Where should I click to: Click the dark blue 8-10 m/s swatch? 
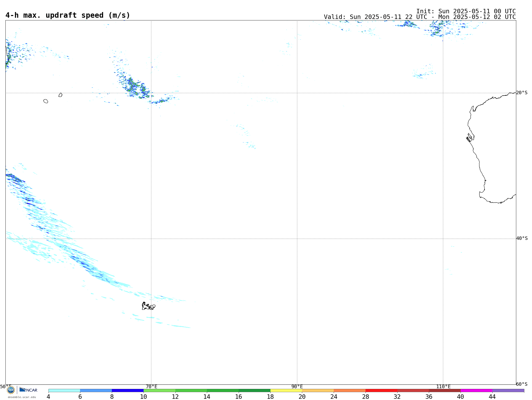(x=128, y=390)
